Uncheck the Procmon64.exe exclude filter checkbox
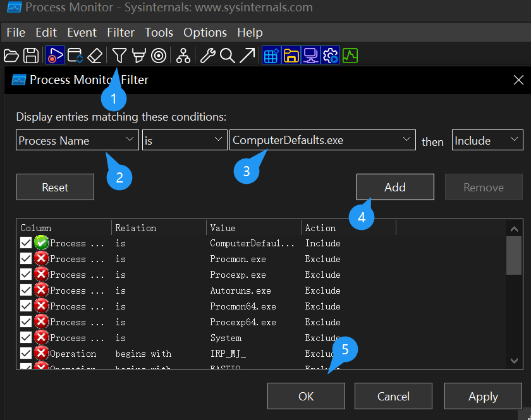 [x=26, y=306]
